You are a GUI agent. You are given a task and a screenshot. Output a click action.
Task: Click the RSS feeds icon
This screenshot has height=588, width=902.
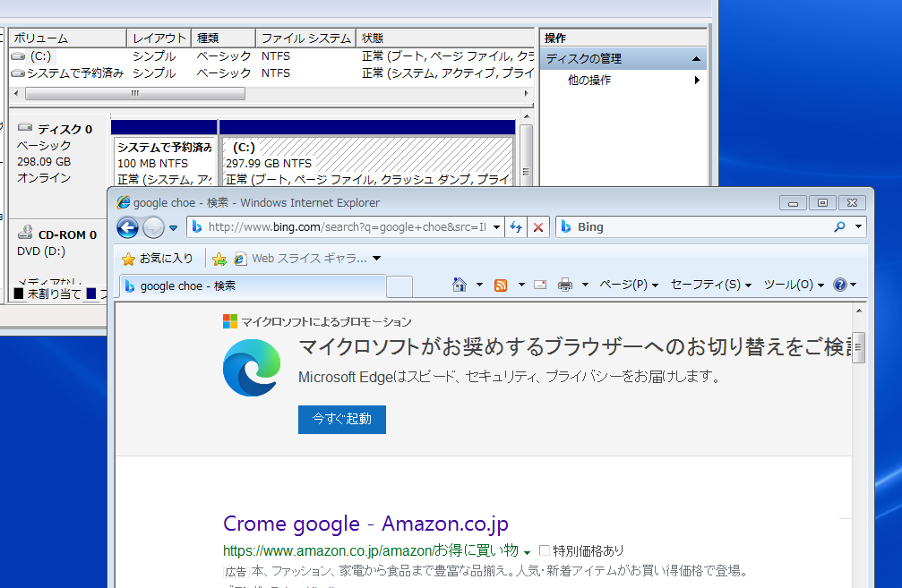tap(501, 285)
